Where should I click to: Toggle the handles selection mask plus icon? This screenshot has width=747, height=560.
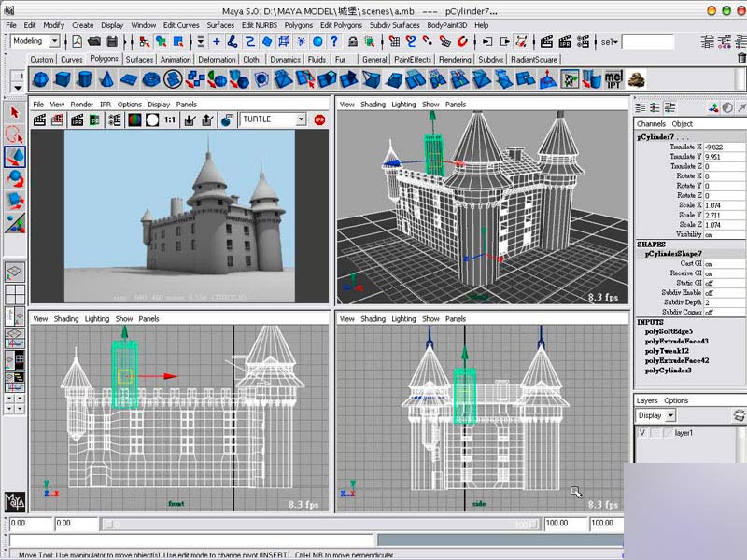[217, 42]
